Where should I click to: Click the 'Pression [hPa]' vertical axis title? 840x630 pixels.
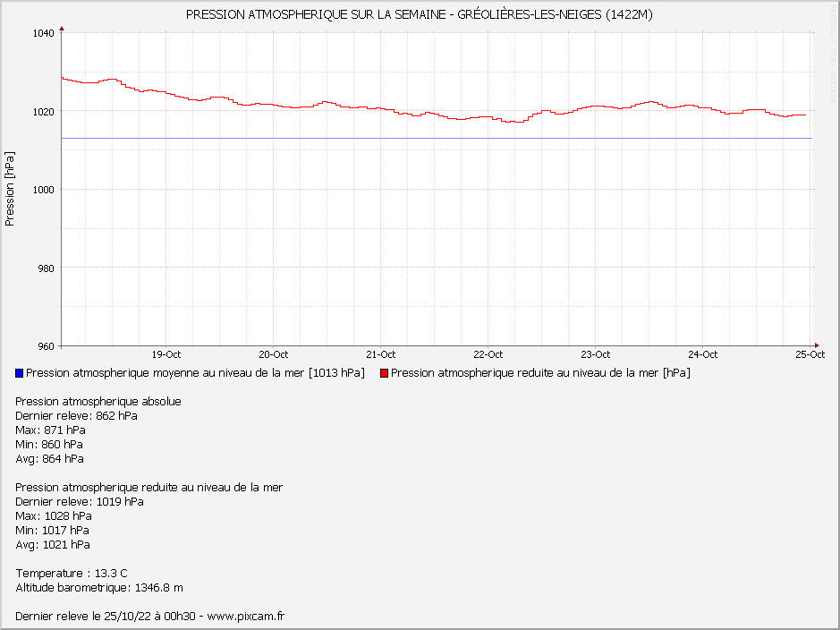tap(10, 189)
